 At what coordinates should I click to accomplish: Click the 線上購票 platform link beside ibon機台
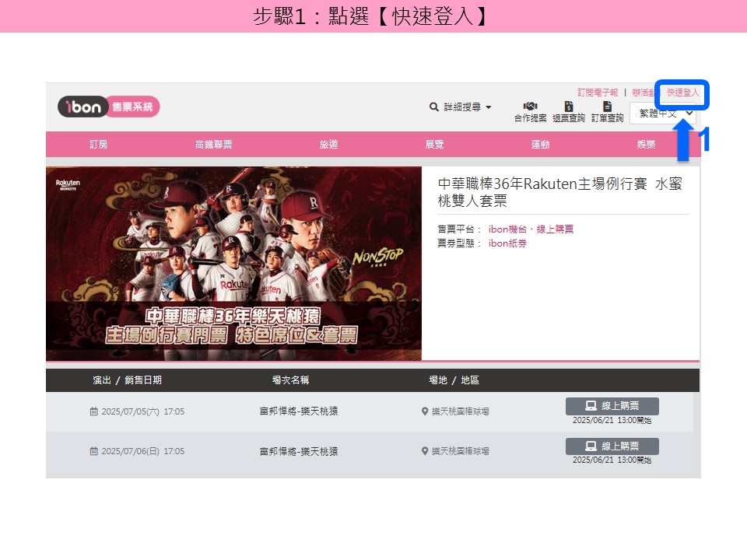click(x=555, y=229)
